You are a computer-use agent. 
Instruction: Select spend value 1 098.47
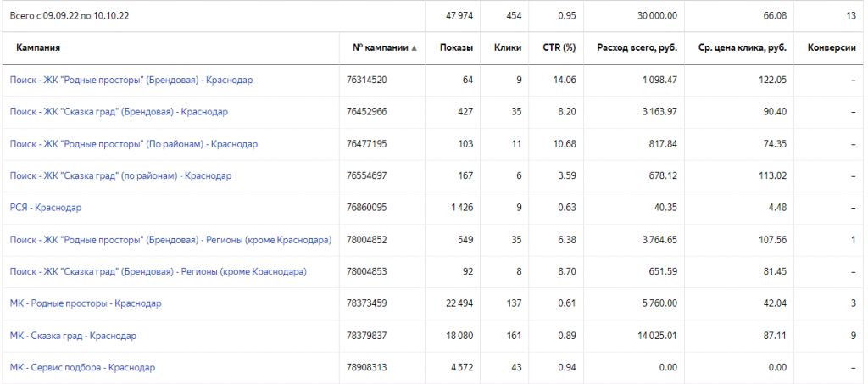pos(659,80)
